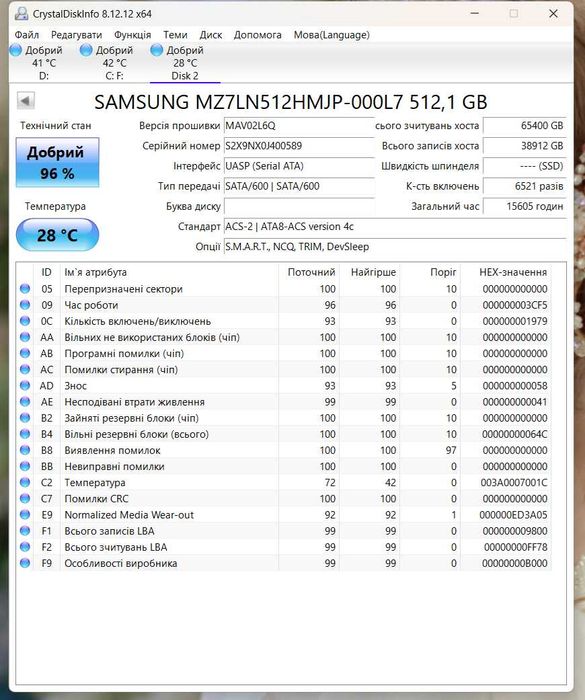Click the serial number field S2X9NX0J400589
Screen dimensions: 585x700
pos(298,146)
